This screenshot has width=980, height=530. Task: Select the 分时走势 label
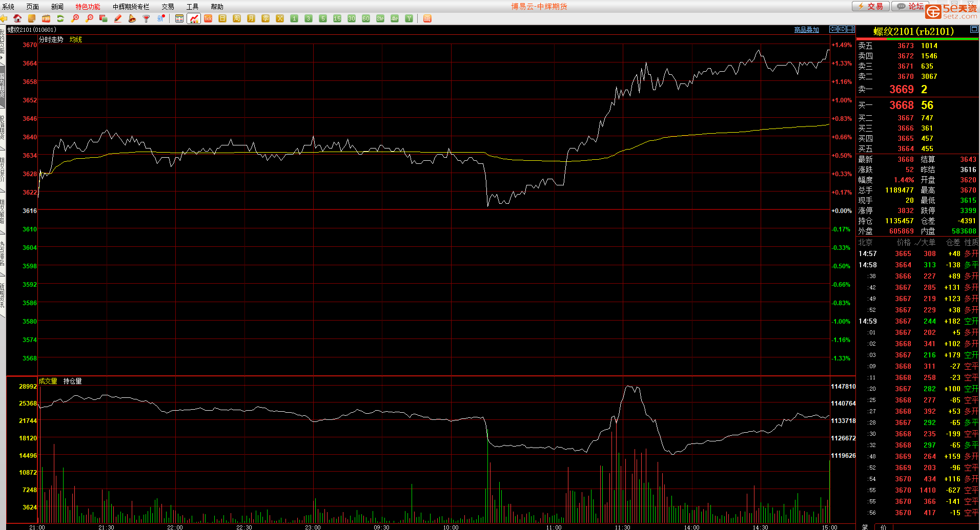coord(51,39)
